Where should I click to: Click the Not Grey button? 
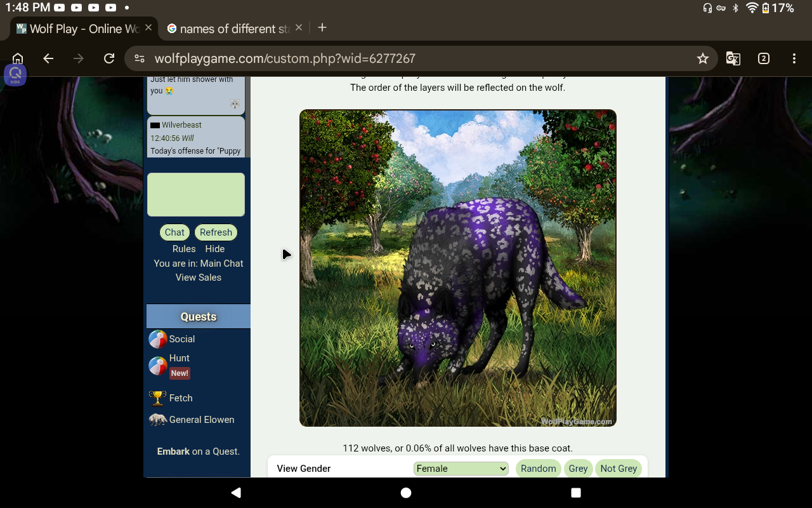pos(619,469)
